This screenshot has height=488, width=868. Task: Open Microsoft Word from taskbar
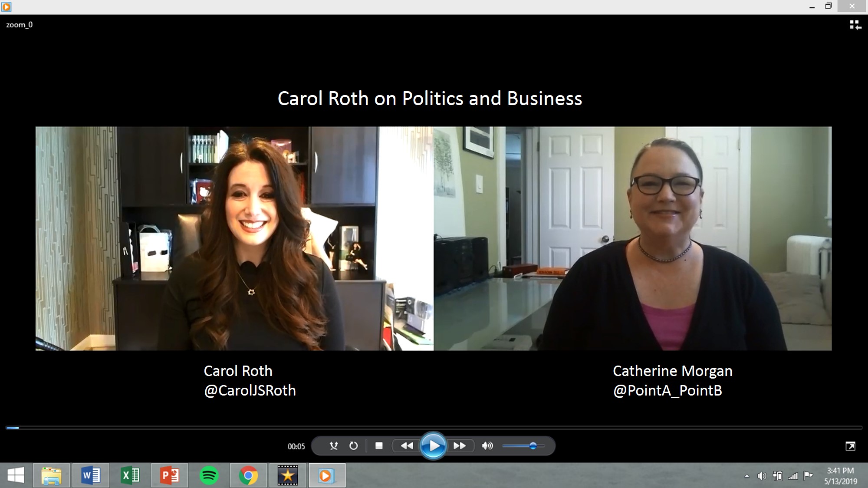click(91, 475)
